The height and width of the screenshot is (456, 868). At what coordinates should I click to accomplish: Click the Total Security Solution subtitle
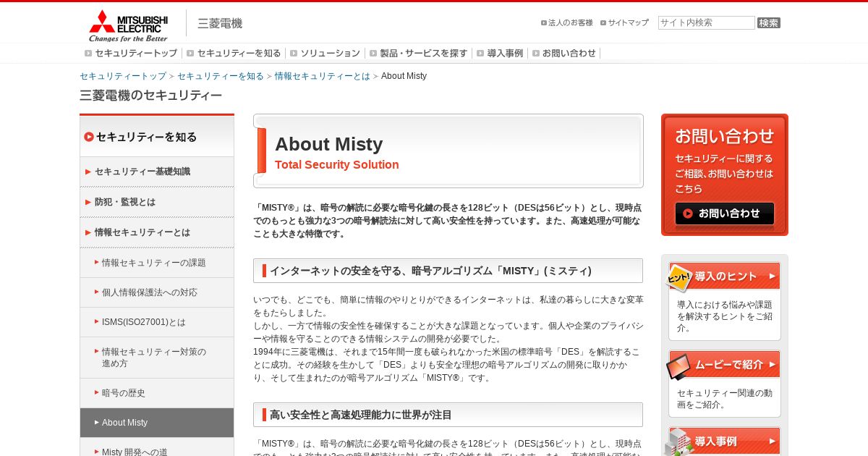click(337, 165)
